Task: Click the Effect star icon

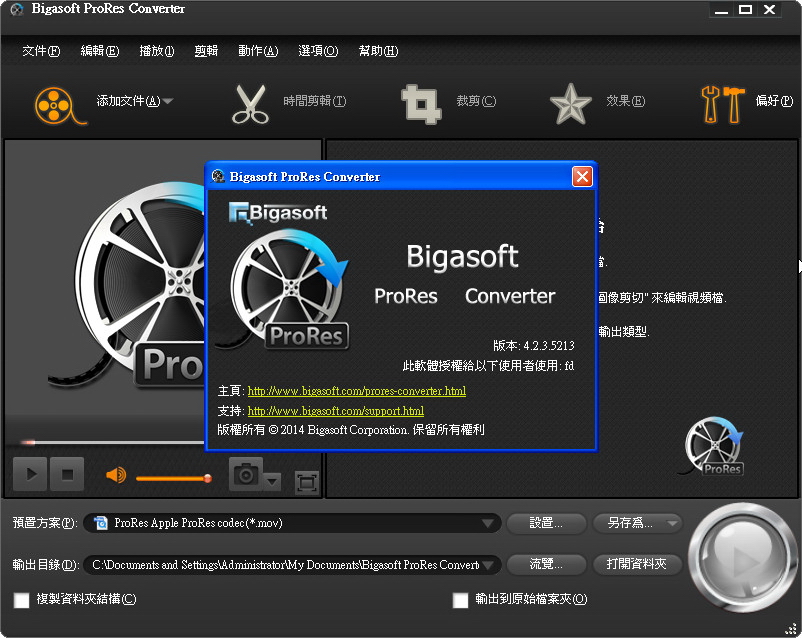Action: tap(571, 103)
